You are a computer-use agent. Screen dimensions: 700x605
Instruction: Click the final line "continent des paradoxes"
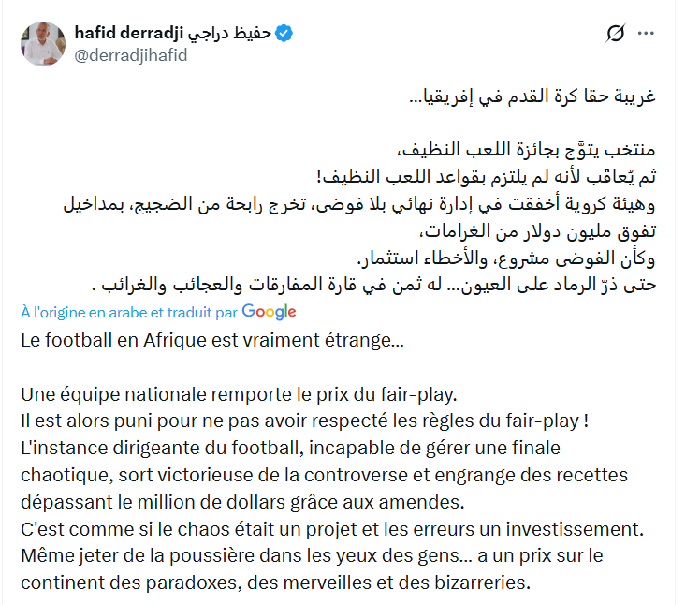[275, 583]
